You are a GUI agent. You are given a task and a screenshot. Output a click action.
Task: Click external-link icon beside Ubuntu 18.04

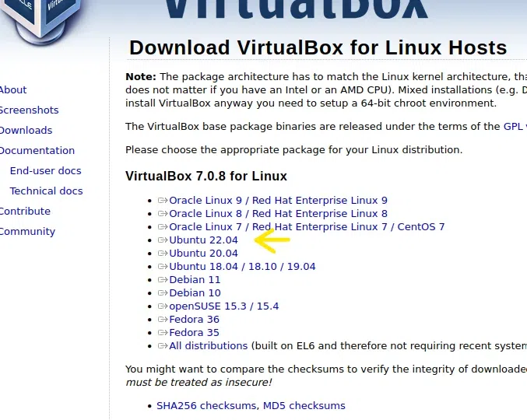(163, 267)
